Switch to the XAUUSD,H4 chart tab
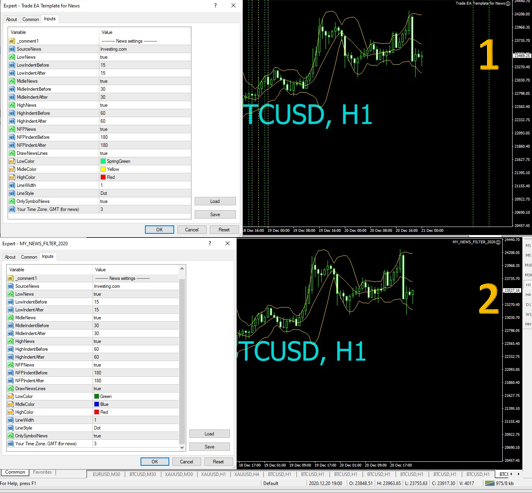This screenshot has width=532, height=493. click(247, 474)
